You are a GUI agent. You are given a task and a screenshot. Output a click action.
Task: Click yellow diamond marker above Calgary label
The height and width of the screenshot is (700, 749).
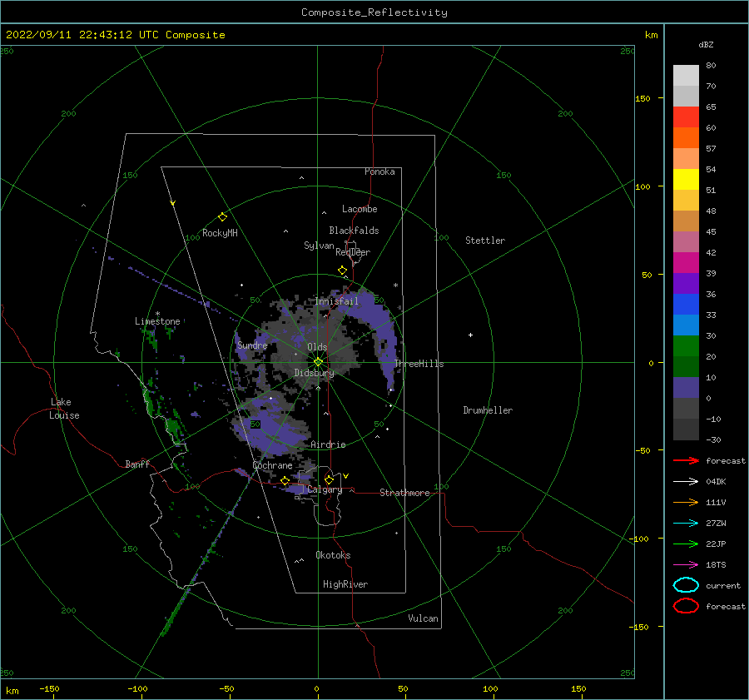329,479
